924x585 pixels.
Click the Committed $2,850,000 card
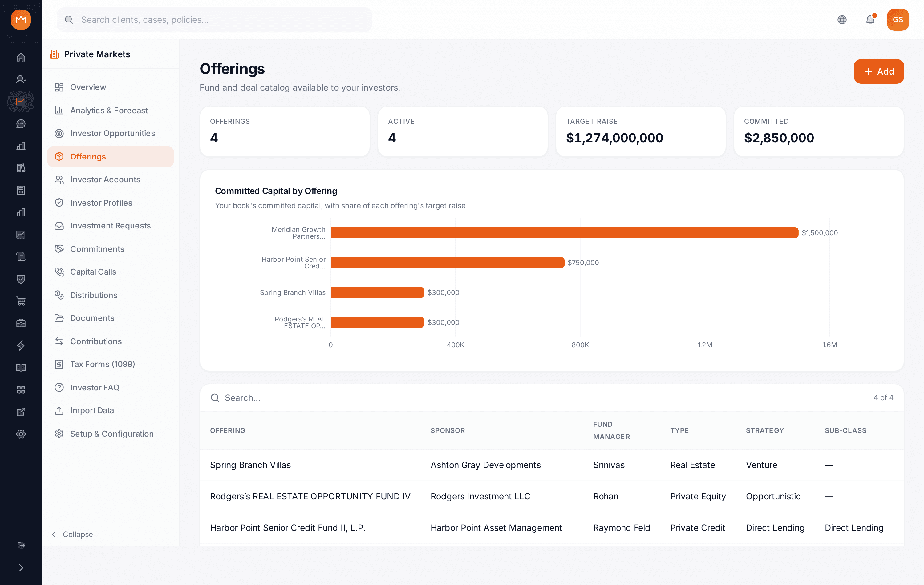tap(818, 131)
